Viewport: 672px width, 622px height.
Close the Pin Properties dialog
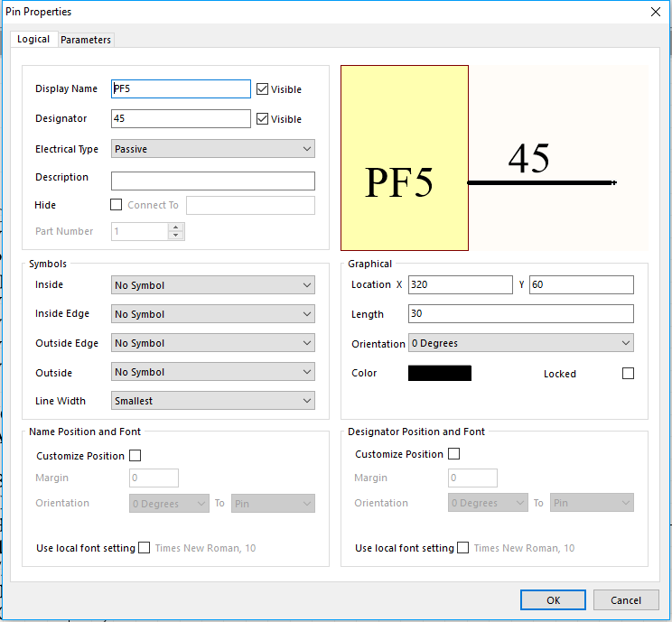pyautogui.click(x=655, y=12)
